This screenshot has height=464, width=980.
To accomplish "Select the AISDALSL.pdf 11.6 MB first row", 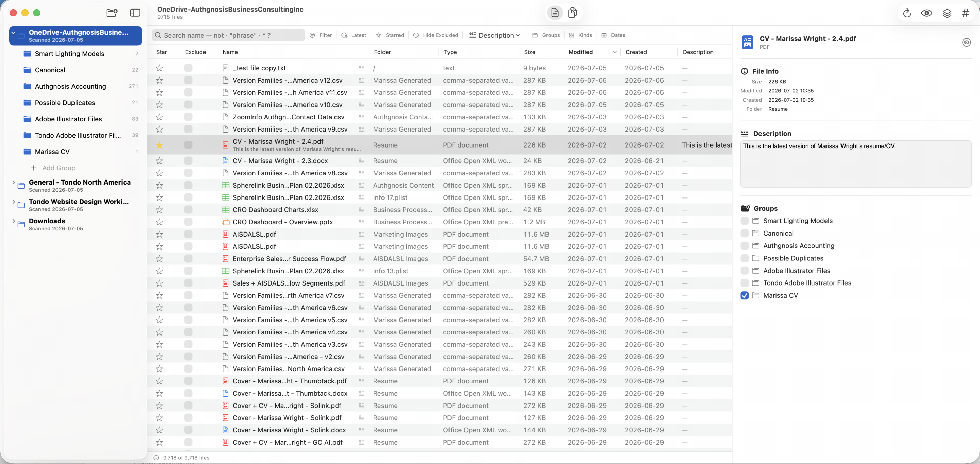I will [x=439, y=235].
